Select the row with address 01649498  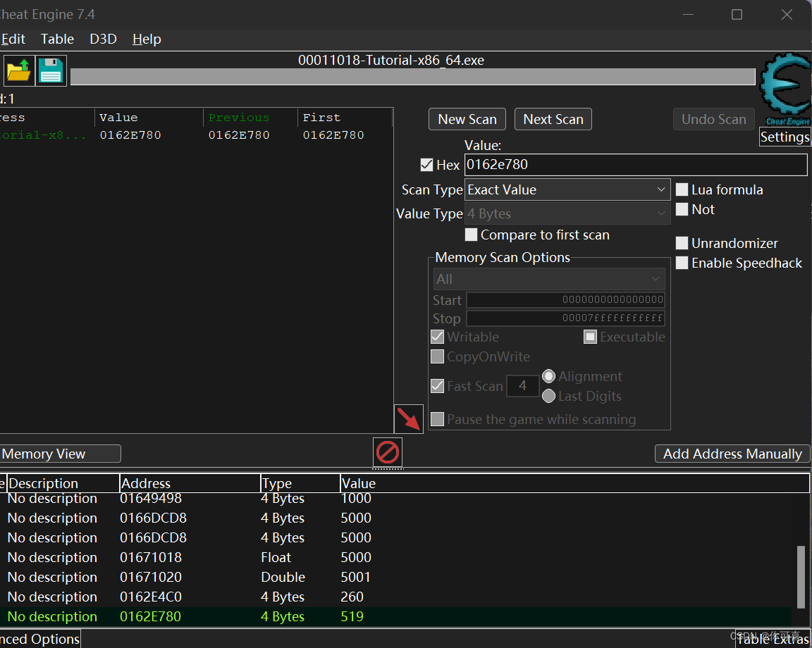click(396, 499)
